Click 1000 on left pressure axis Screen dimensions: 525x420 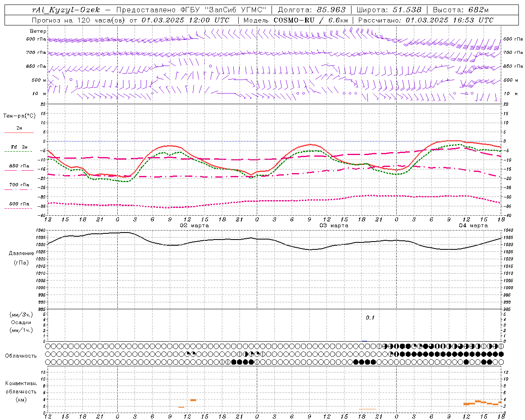[x=40, y=288]
